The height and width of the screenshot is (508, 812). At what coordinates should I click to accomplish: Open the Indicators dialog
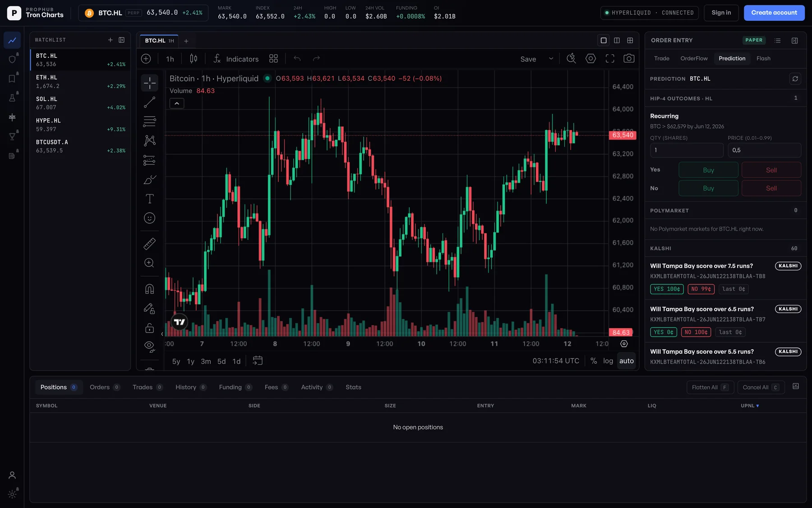click(x=236, y=59)
